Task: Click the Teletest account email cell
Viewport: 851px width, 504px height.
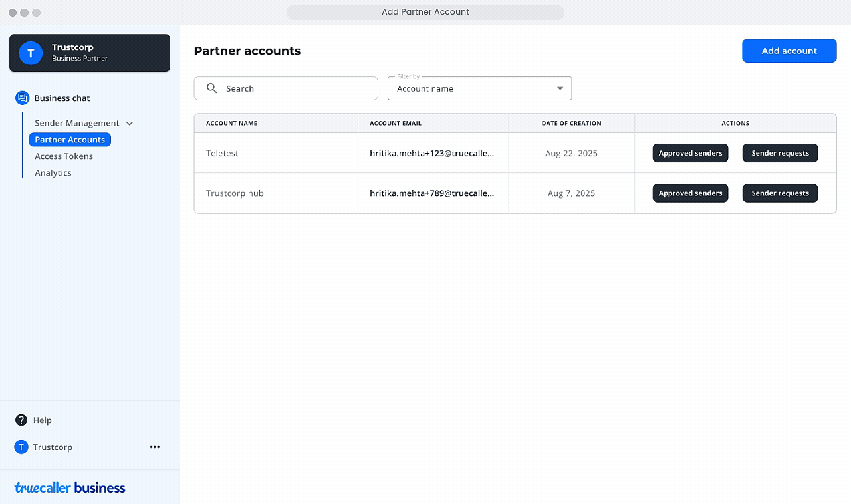Action: (x=432, y=153)
